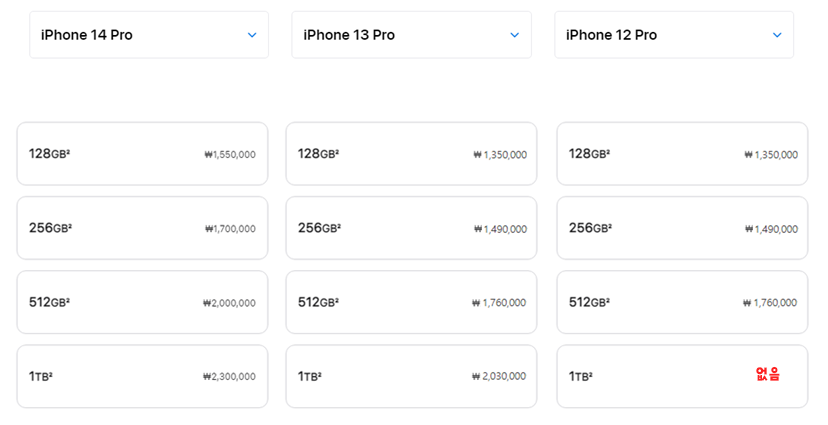
Task: Choose iPhone 14 Pro 512GB at ₩2,000,000
Action: pyautogui.click(x=143, y=302)
